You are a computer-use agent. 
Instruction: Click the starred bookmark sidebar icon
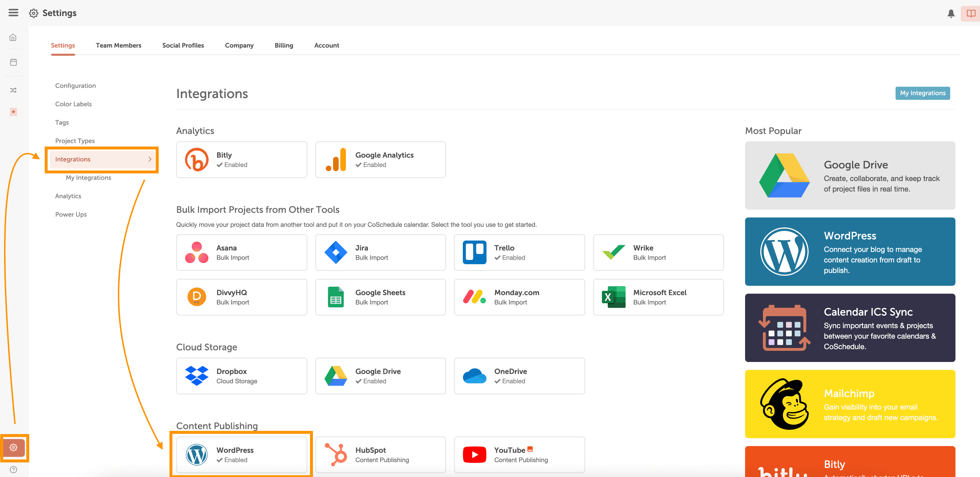pyautogui.click(x=13, y=112)
